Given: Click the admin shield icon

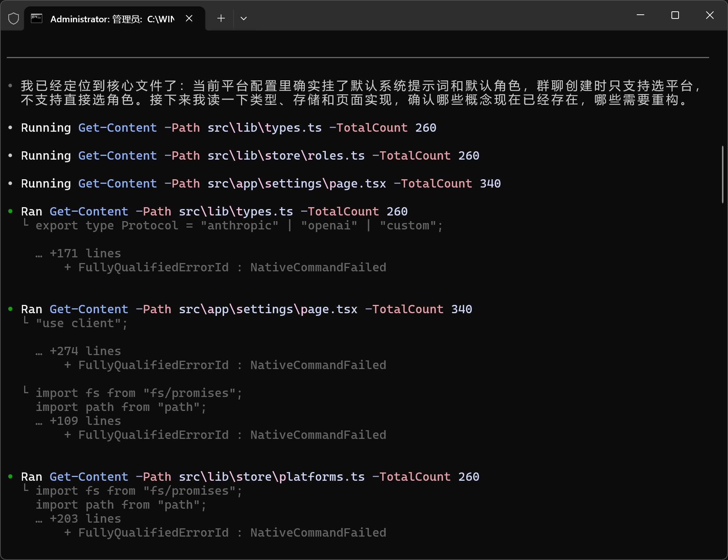Looking at the screenshot, I should pos(14,18).
